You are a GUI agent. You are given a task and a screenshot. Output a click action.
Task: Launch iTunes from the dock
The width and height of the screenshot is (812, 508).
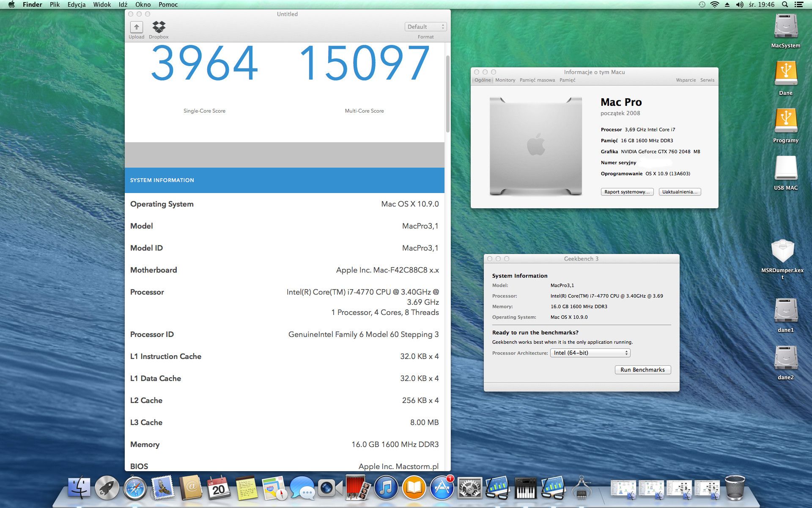[386, 488]
